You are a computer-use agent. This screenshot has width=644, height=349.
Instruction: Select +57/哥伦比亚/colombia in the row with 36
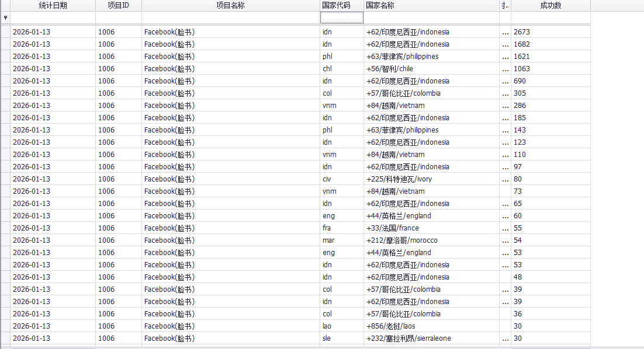(431, 314)
